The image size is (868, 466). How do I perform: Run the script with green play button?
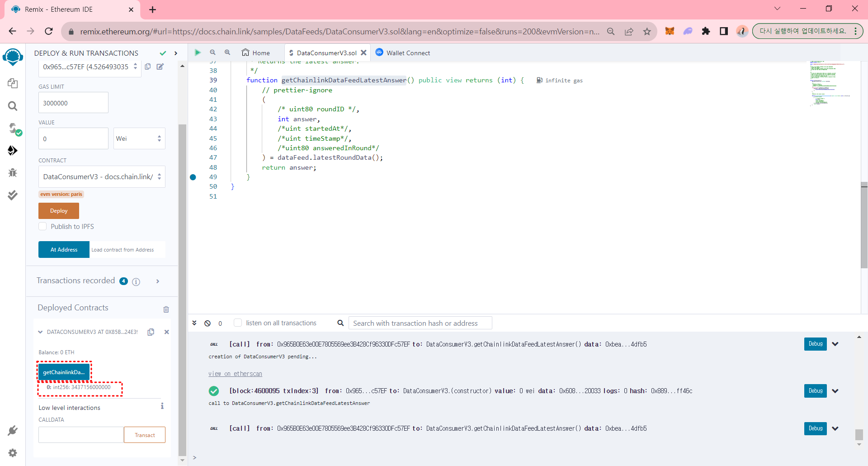198,52
